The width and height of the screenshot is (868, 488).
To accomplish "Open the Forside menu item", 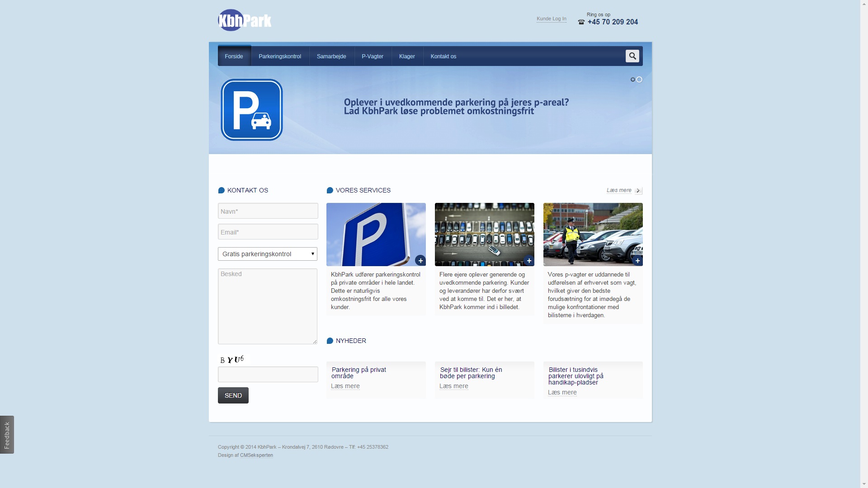I will pyautogui.click(x=234, y=56).
